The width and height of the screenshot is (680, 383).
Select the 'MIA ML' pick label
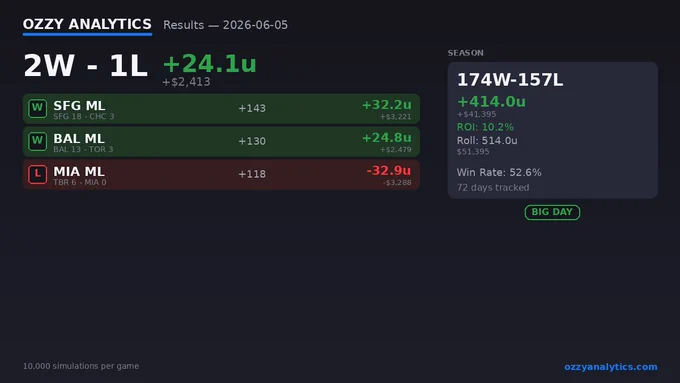78,171
